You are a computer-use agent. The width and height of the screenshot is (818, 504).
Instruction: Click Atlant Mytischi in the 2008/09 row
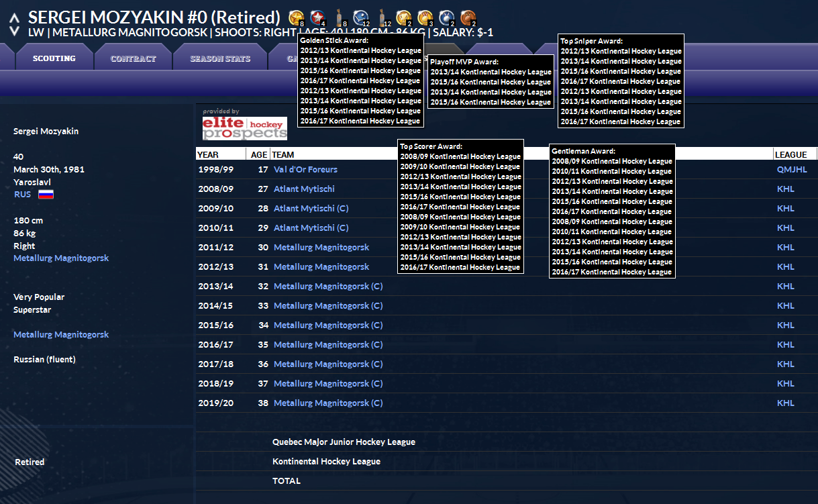pyautogui.click(x=304, y=189)
